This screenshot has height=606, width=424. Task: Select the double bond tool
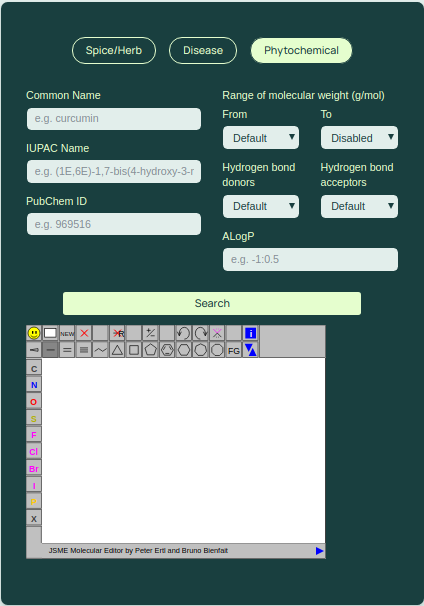pos(67,350)
